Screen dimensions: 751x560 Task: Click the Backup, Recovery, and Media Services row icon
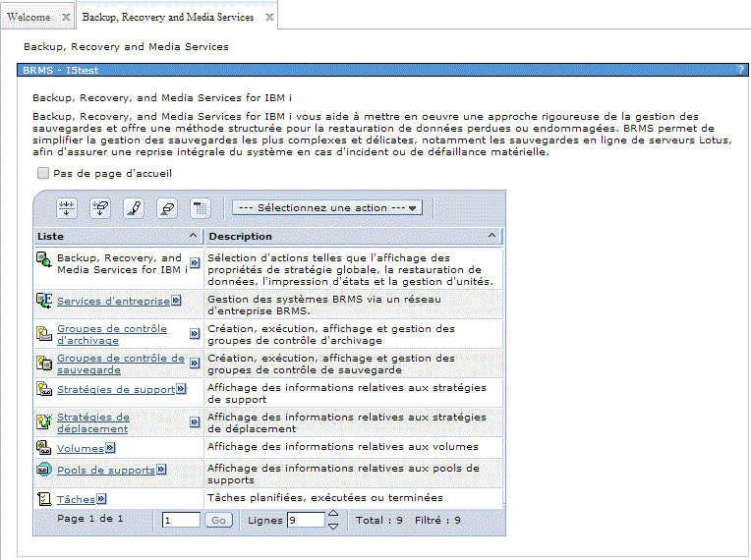[x=44, y=259]
